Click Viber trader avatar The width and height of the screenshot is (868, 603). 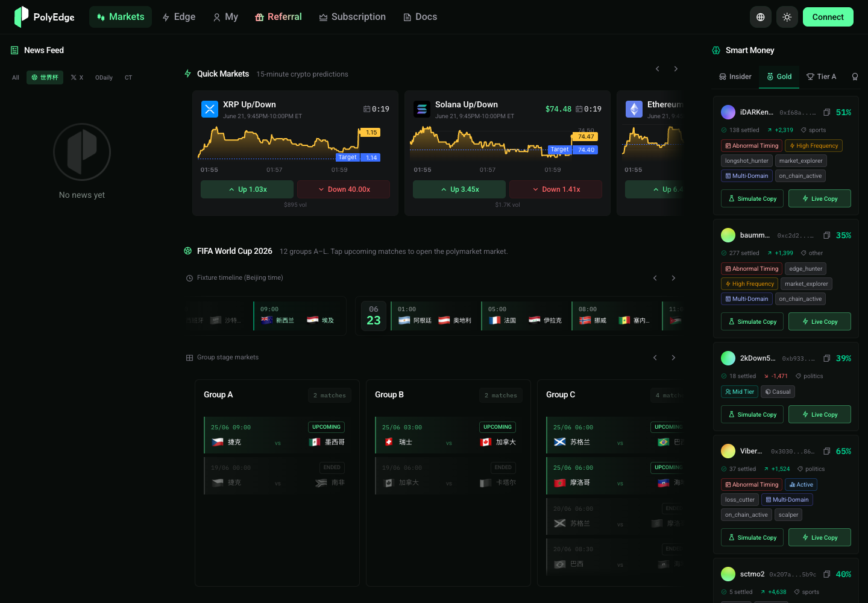728,451
